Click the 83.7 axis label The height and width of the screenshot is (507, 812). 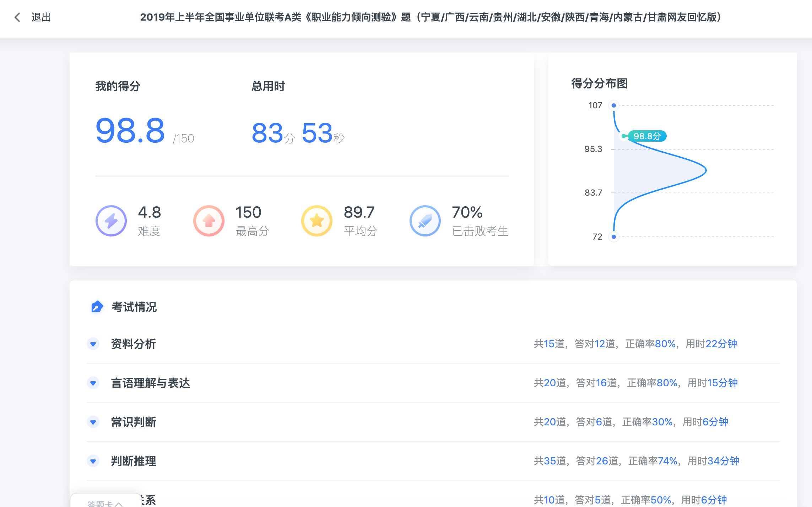[593, 193]
